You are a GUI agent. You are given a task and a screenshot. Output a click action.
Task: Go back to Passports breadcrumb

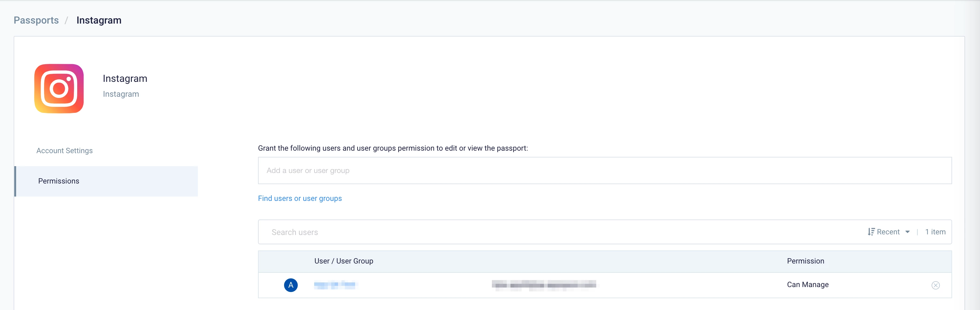[x=36, y=20]
